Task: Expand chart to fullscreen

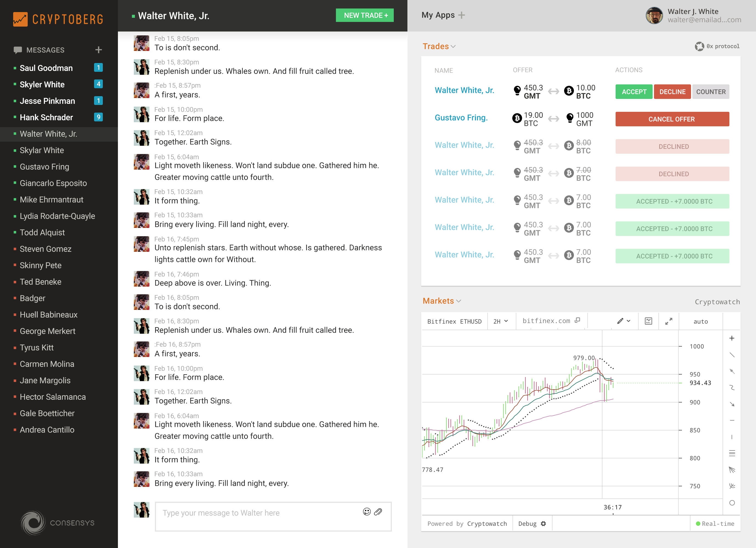Action: pos(668,321)
